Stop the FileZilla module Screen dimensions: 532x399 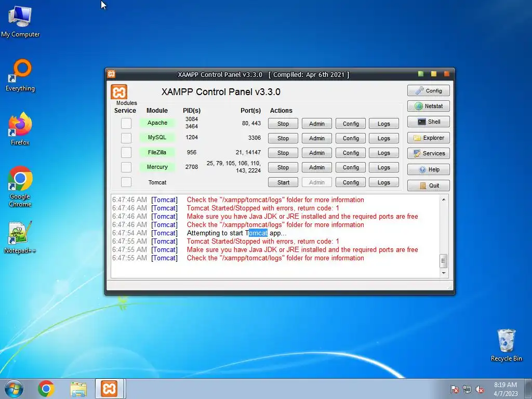click(x=283, y=153)
